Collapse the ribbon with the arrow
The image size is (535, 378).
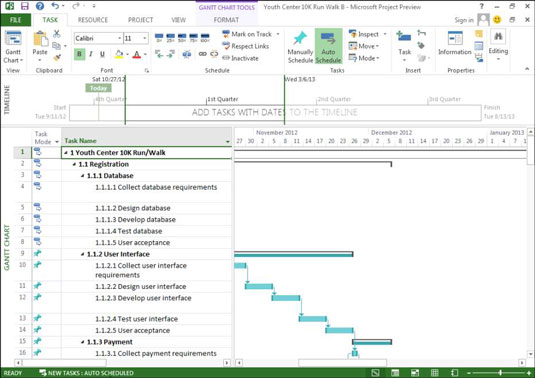pos(527,69)
